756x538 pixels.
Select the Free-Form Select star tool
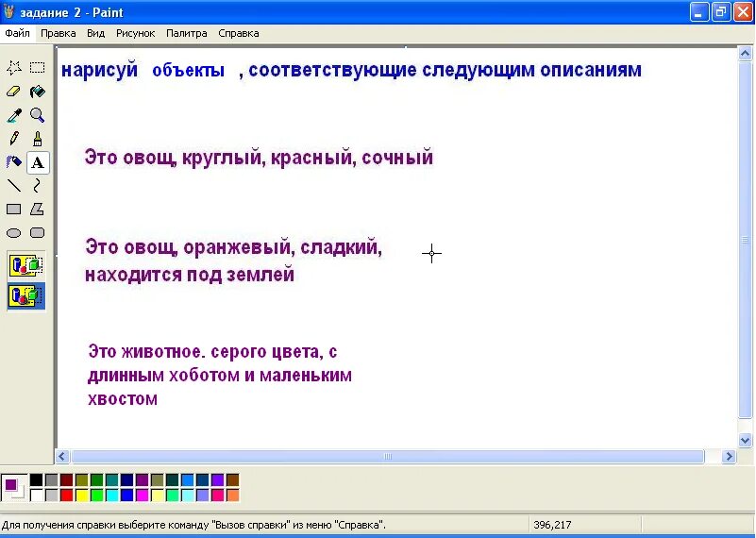(x=14, y=68)
